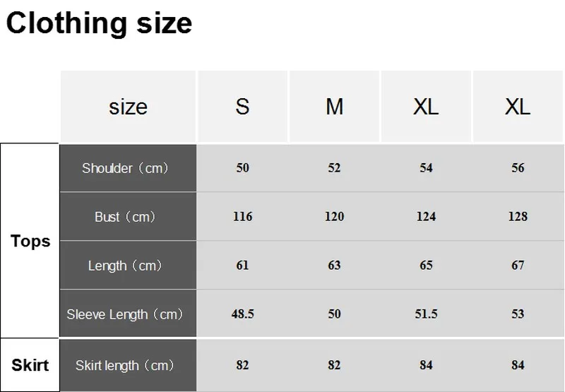
Task: Click the bust value 116
Action: pyautogui.click(x=242, y=217)
